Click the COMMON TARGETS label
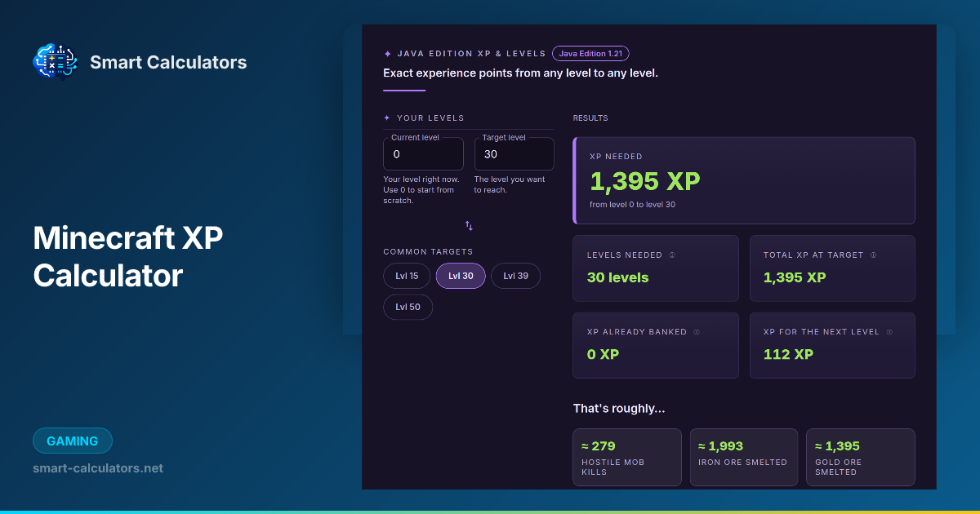 [x=428, y=252]
